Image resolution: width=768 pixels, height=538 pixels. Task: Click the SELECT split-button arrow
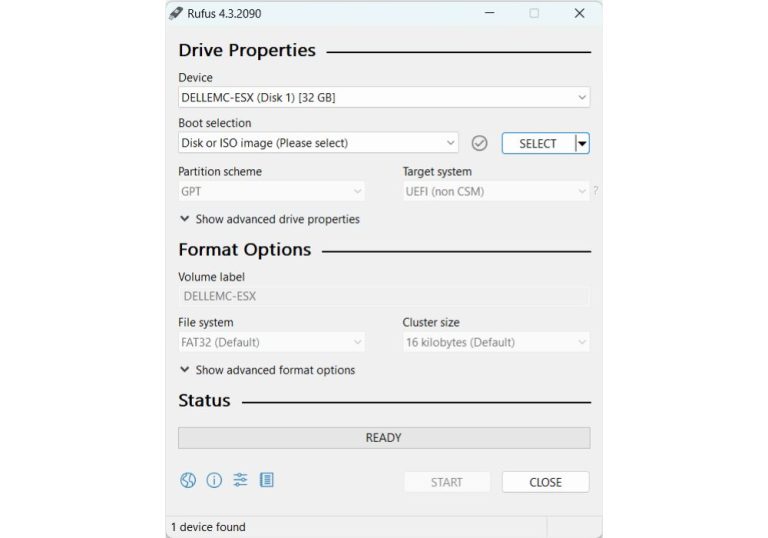pyautogui.click(x=582, y=144)
